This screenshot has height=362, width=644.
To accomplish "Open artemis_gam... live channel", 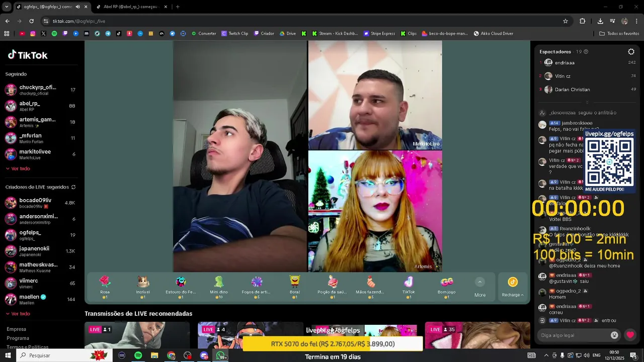I will click(x=40, y=122).
